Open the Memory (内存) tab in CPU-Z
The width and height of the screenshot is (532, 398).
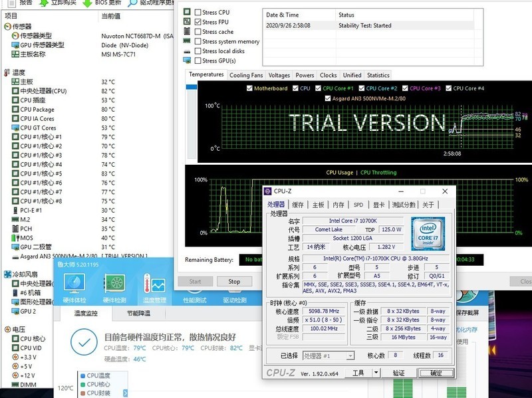[338, 205]
